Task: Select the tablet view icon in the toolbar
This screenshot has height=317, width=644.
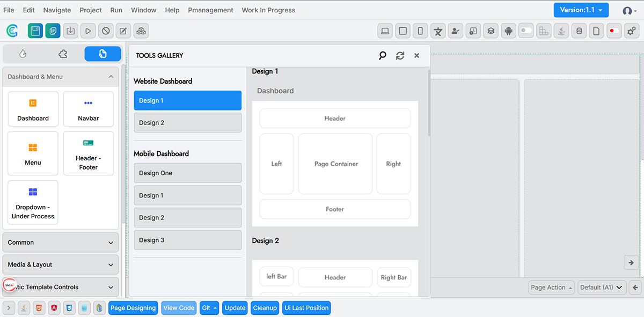Action: point(402,31)
